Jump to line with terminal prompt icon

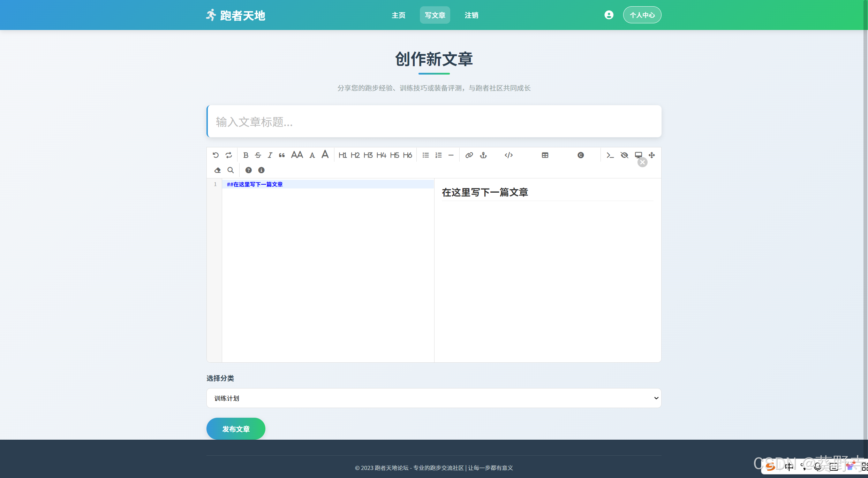coord(610,155)
